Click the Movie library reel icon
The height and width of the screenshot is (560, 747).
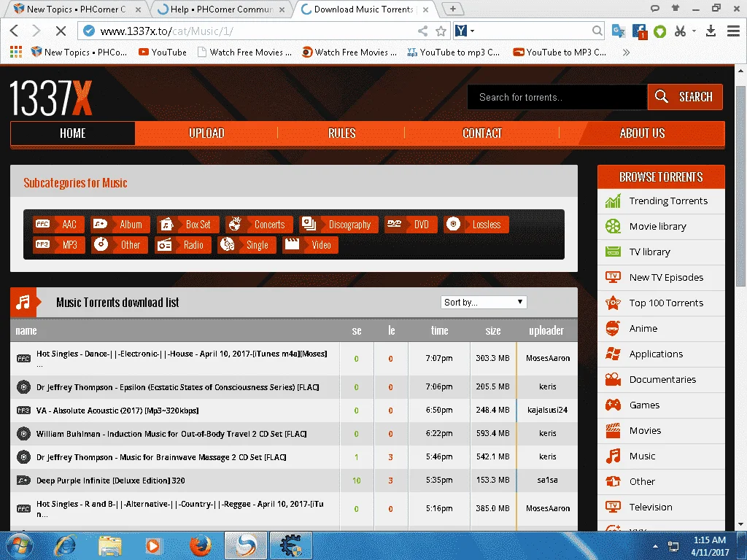coord(613,226)
